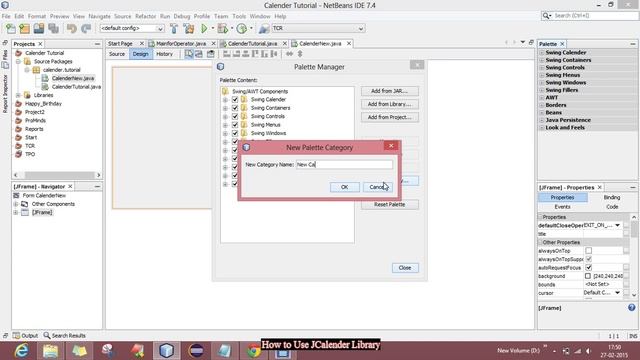Click the volume tray icon
The height and width of the screenshot is (360, 640).
pos(589,351)
